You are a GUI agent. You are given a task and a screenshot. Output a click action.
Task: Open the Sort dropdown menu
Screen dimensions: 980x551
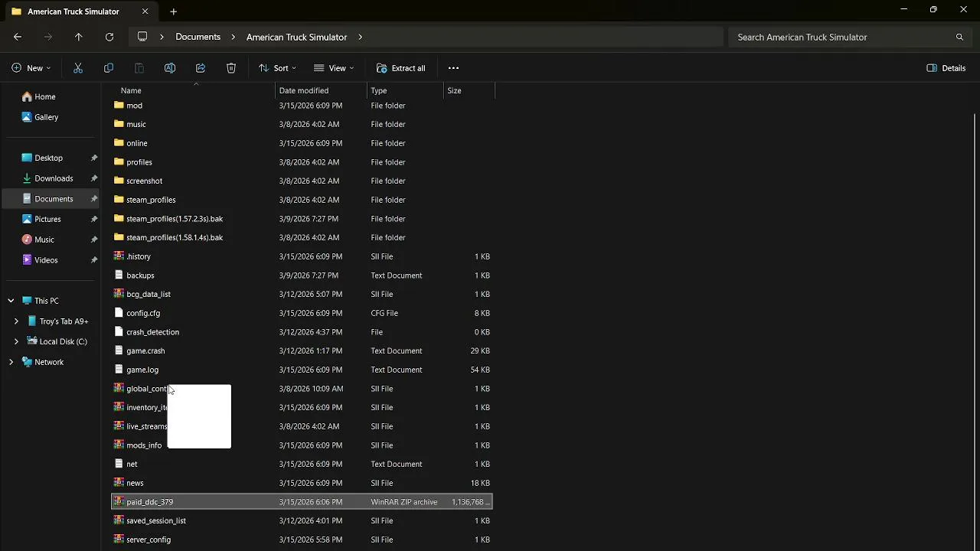coord(277,68)
